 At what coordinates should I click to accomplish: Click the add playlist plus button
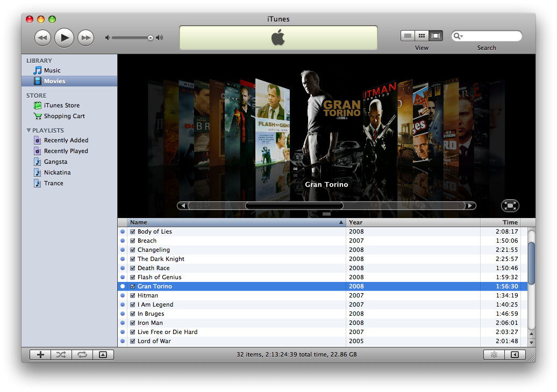pos(40,355)
